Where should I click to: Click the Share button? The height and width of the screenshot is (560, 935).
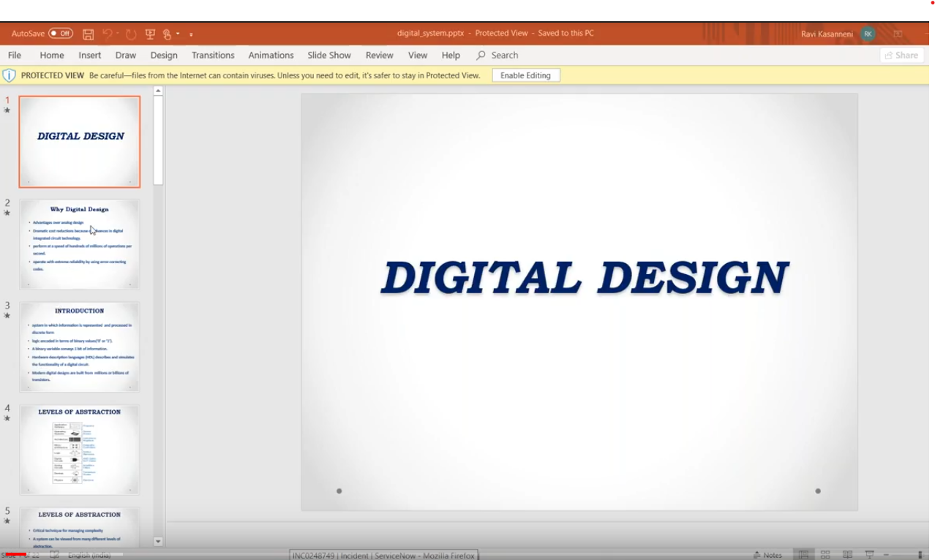click(x=901, y=56)
